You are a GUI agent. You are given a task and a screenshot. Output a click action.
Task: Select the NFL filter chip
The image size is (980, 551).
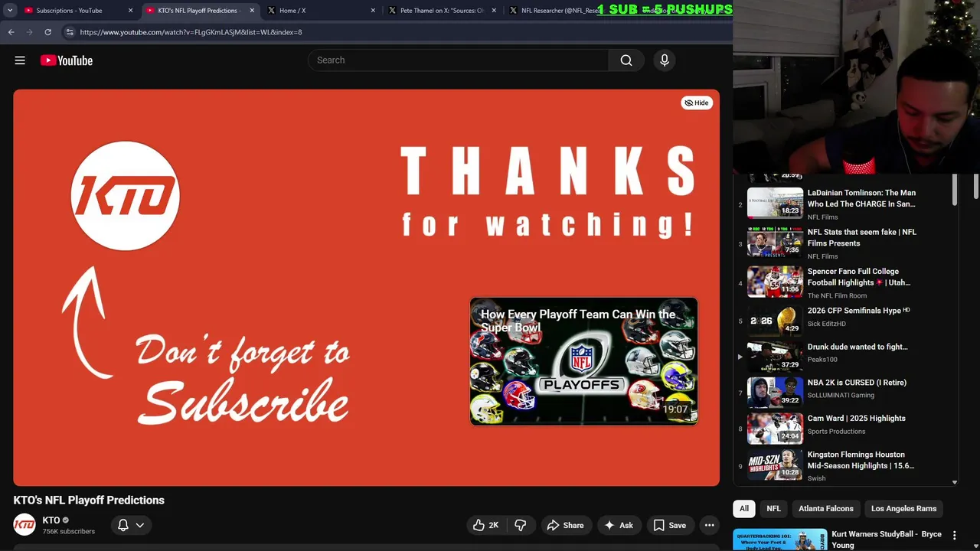point(774,508)
